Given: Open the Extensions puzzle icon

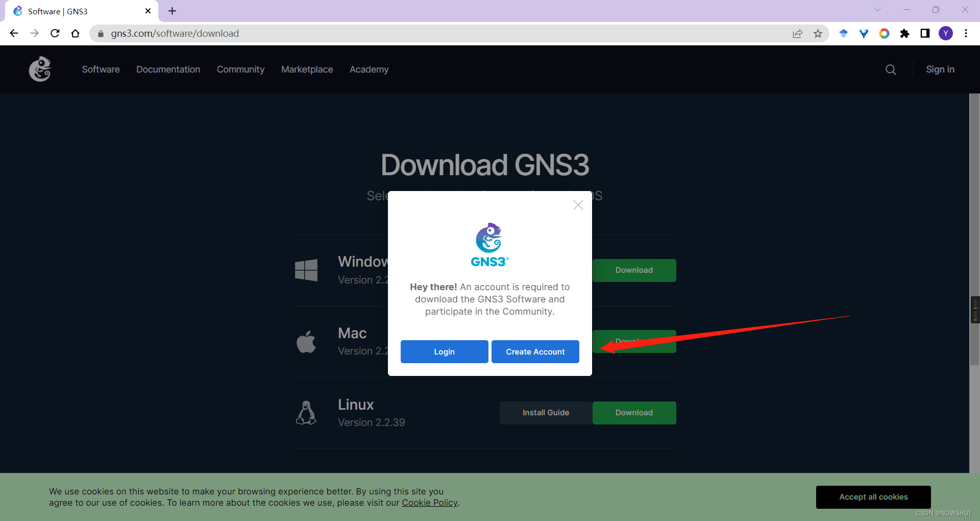Looking at the screenshot, I should click(x=904, y=33).
